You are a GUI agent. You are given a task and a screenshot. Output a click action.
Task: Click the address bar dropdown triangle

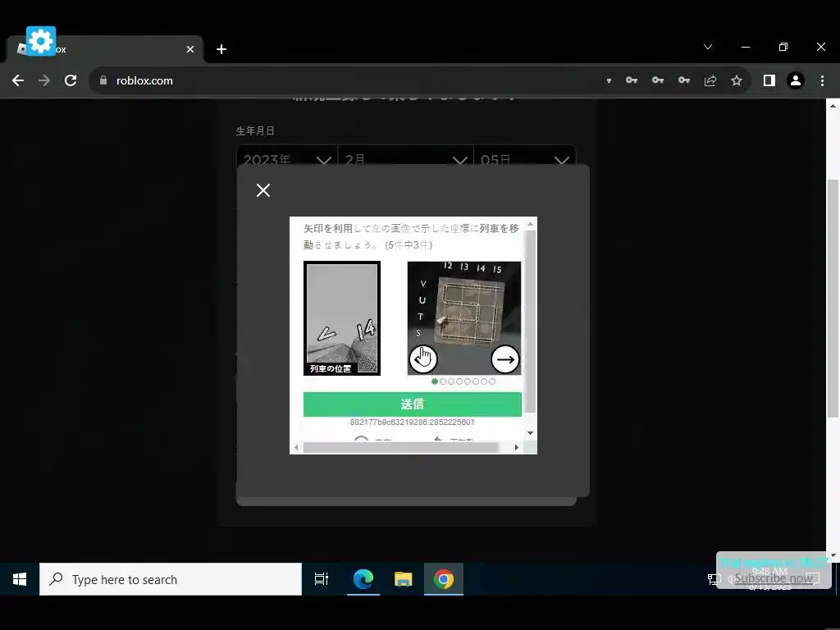click(609, 81)
